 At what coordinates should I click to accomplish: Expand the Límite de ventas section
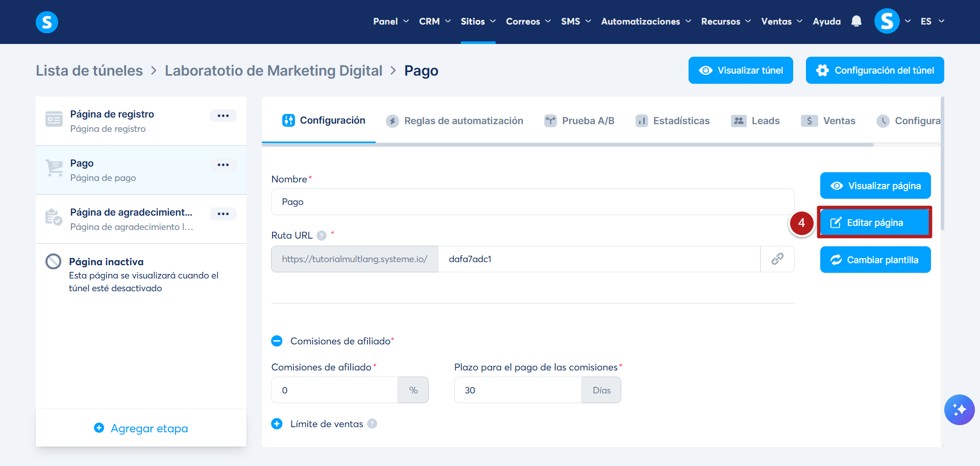277,424
